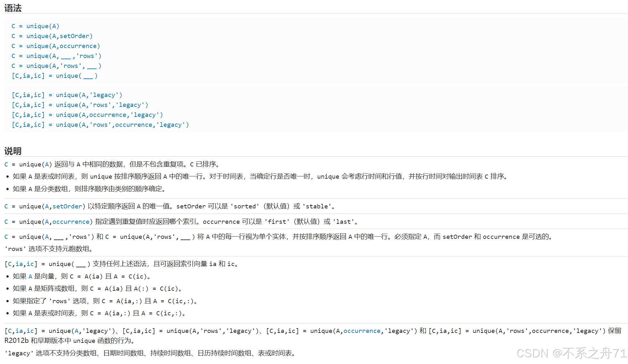Click the unique(A,'legacy') syntax line
The height and width of the screenshot is (364, 628).
(67, 95)
